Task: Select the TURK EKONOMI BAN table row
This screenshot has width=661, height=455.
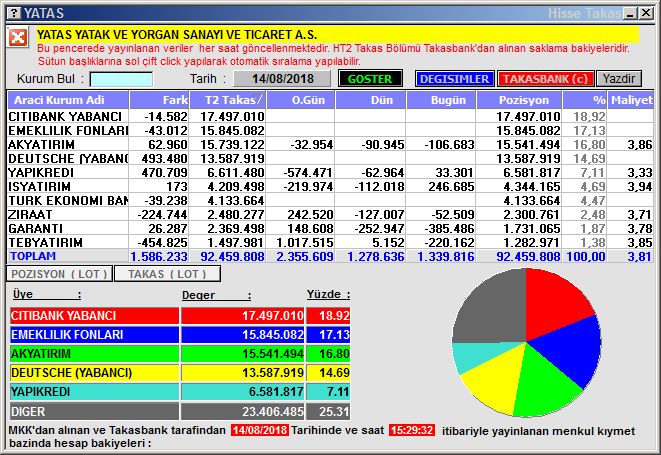Action: (x=330, y=200)
